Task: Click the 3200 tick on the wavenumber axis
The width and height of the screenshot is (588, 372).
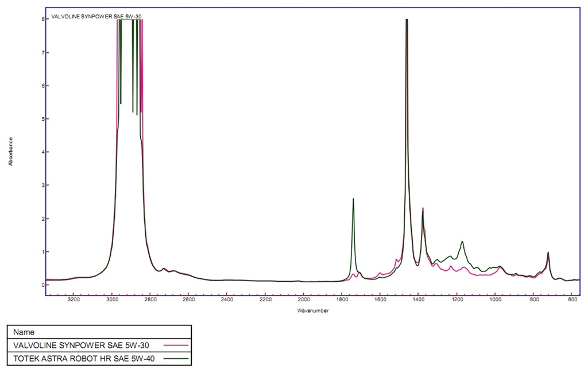Action: pyautogui.click(x=74, y=300)
